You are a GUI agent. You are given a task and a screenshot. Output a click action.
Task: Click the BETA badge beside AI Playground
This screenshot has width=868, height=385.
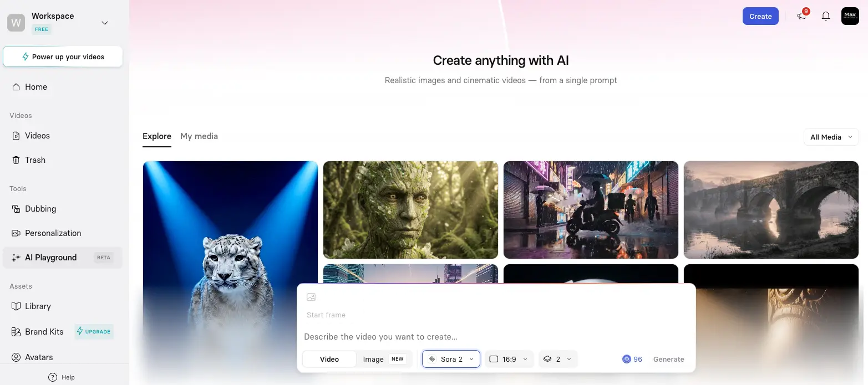coord(104,258)
